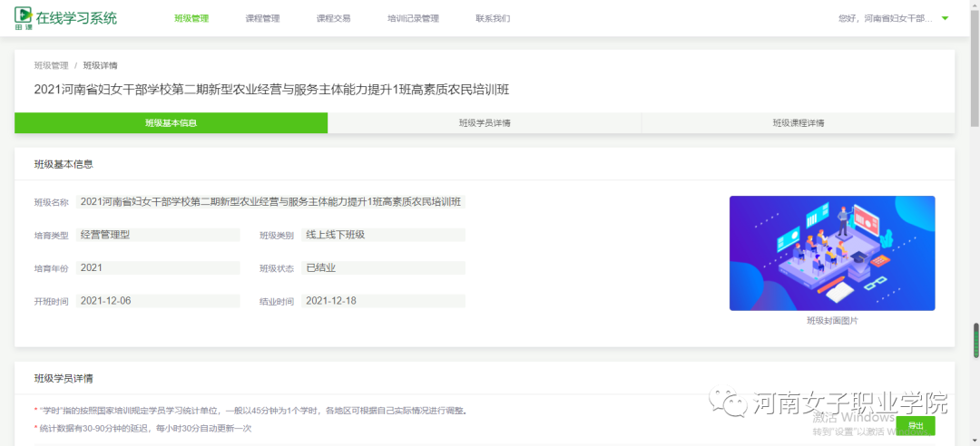
Task: Open the user account dropdown arrow
Action: click(945, 18)
